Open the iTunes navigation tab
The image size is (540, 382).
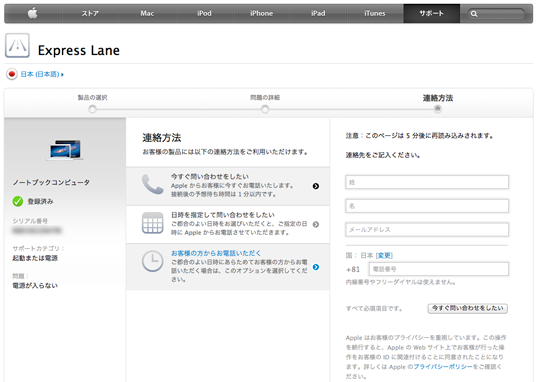coord(375,13)
